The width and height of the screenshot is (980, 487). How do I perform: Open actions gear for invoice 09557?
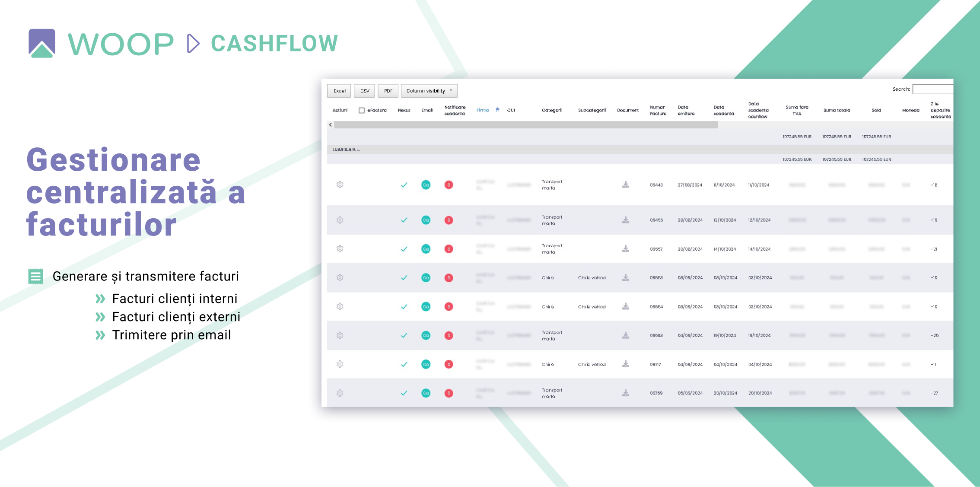coord(340,249)
